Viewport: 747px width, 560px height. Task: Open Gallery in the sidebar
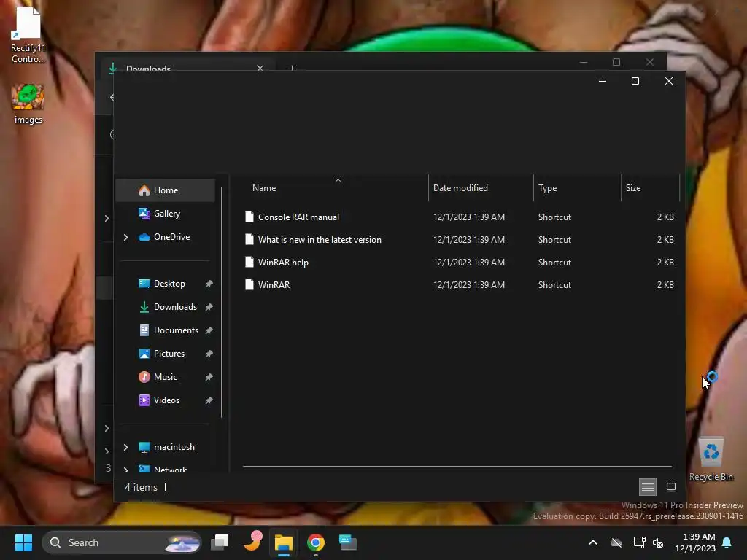click(166, 214)
